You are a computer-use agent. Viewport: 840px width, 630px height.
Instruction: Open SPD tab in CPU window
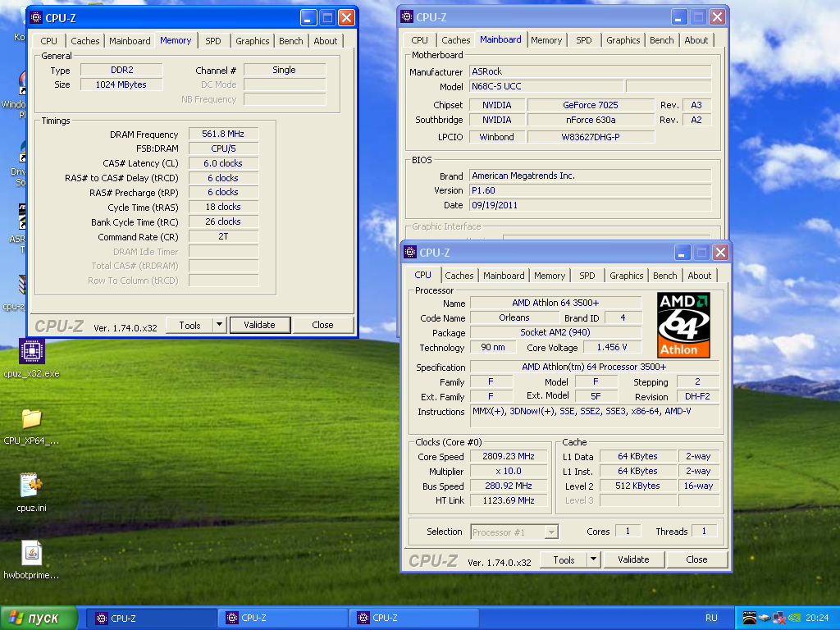tap(587, 276)
